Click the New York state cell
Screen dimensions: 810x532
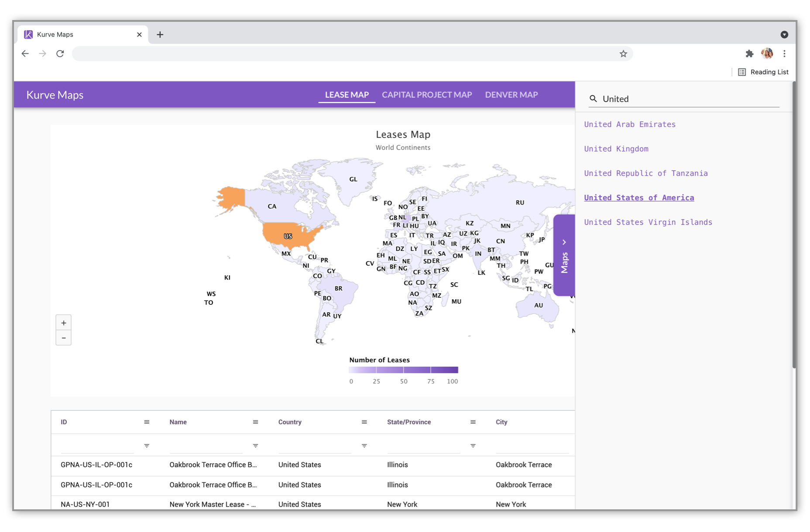coord(402,504)
